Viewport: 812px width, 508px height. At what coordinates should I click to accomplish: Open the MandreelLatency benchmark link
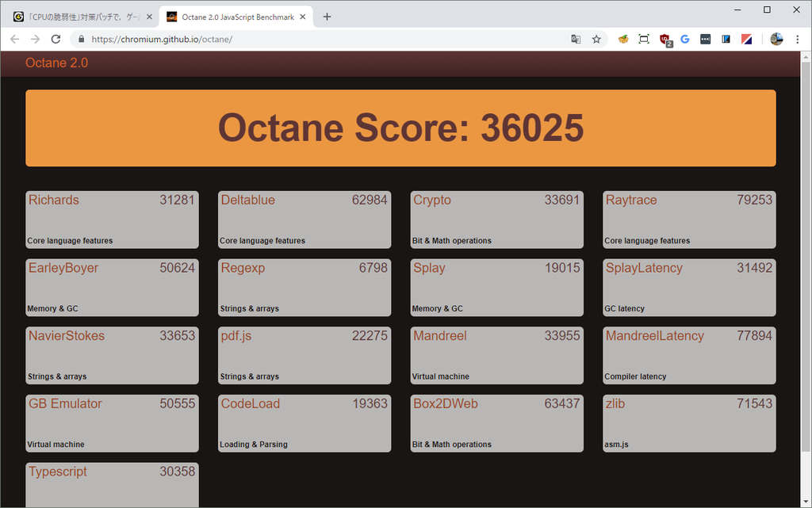654,336
